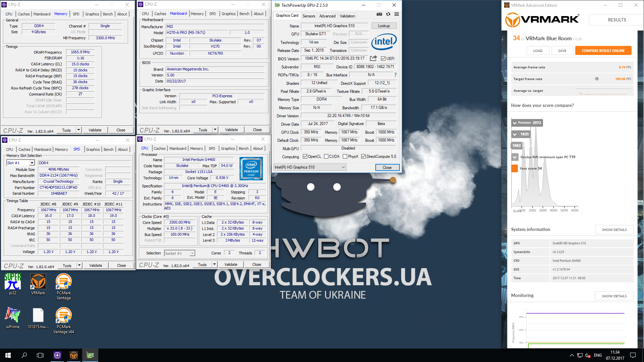Click the BIOS version share icon in GPU-Z
The width and height of the screenshot is (644, 362).
tap(373, 58)
